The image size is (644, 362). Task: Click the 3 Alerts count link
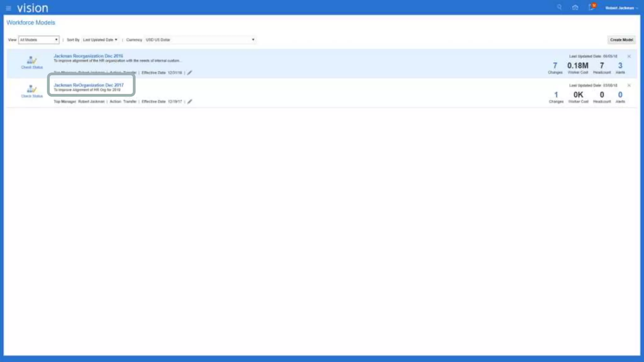(x=620, y=66)
